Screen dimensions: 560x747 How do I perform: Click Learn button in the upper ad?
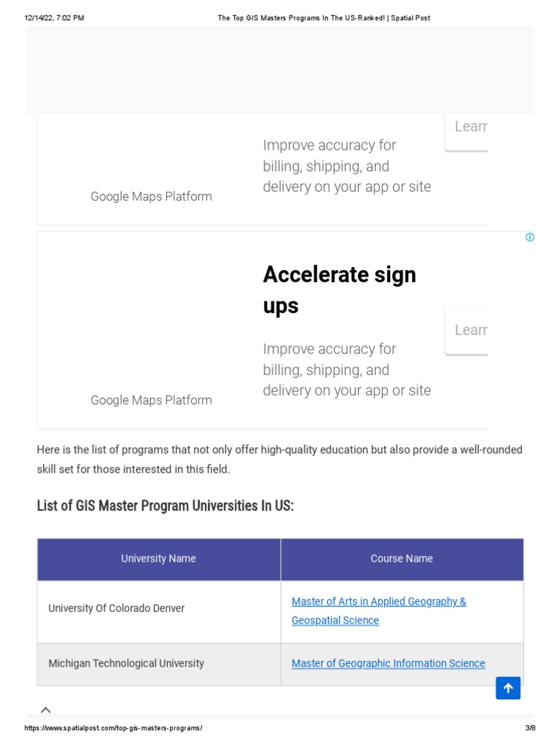click(x=467, y=128)
